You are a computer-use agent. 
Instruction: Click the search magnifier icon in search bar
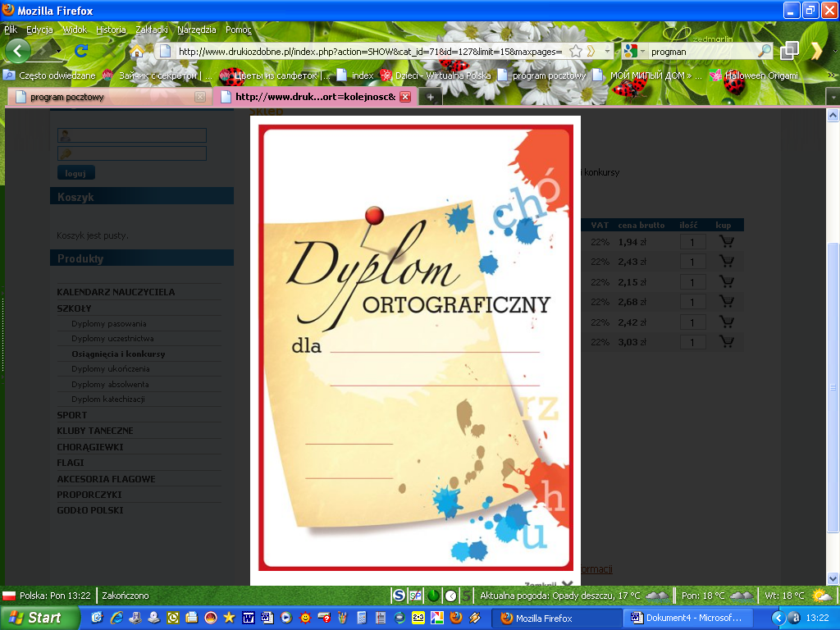[x=765, y=51]
